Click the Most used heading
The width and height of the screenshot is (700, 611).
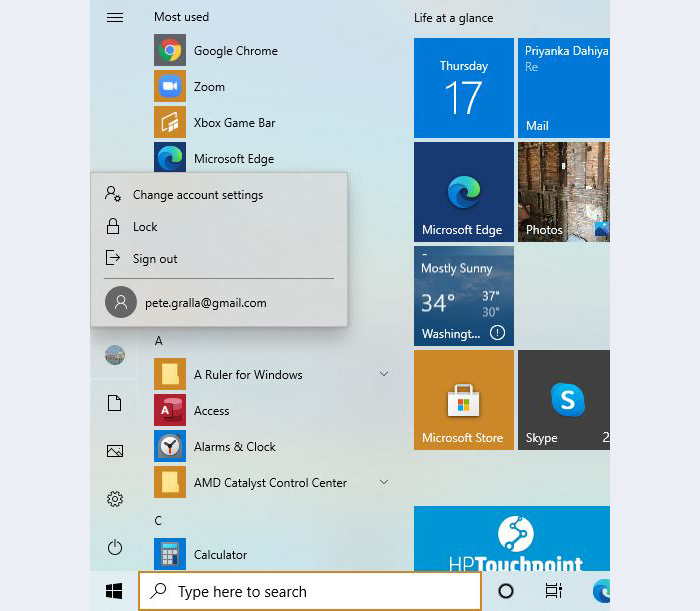tap(181, 17)
